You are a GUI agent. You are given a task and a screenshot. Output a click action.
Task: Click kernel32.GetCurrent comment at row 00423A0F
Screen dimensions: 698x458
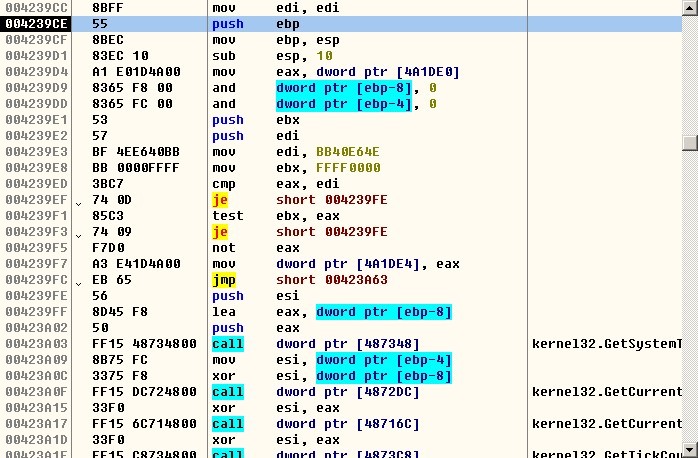point(607,392)
